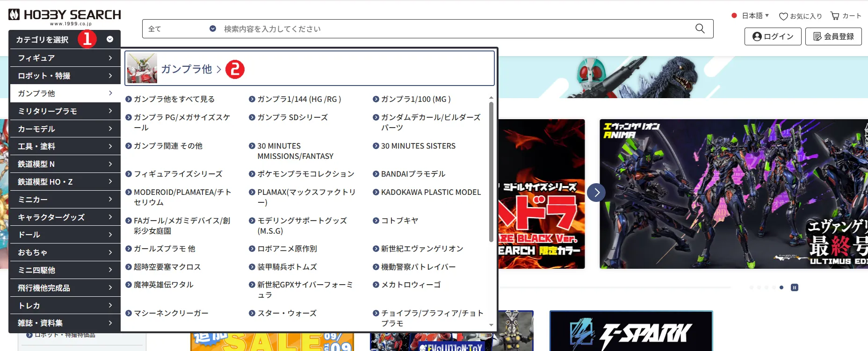Open ガンプラ SDシリーズ link

pyautogui.click(x=292, y=117)
